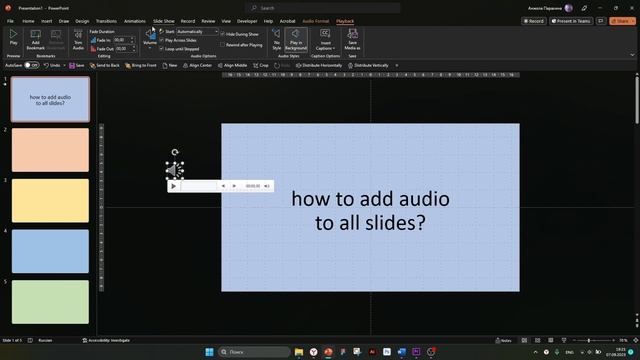This screenshot has width=640, height=360.
Task: Open the Comments pane icon
Action: 601,21
